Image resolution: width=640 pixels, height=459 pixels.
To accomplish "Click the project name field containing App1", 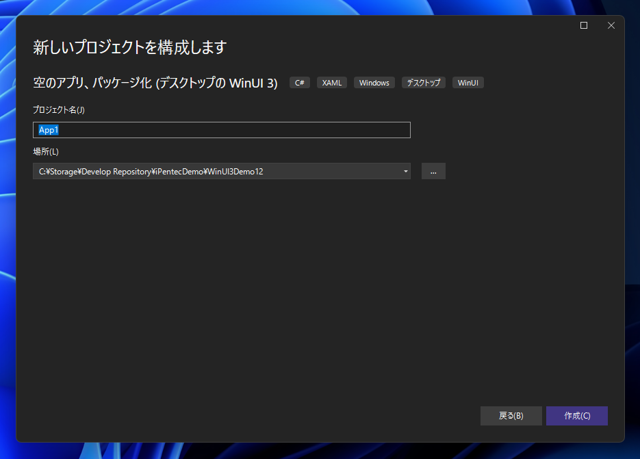I will coord(222,130).
